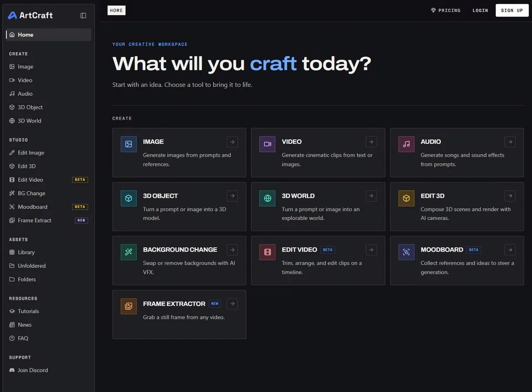Click the Moodboard card's scan icon
This screenshot has height=392, width=532.
tap(406, 252)
